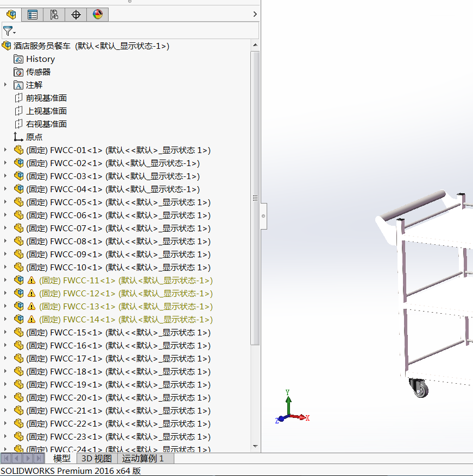Open the ConfigurationManager tab icon
473x476 pixels.
pos(54,15)
